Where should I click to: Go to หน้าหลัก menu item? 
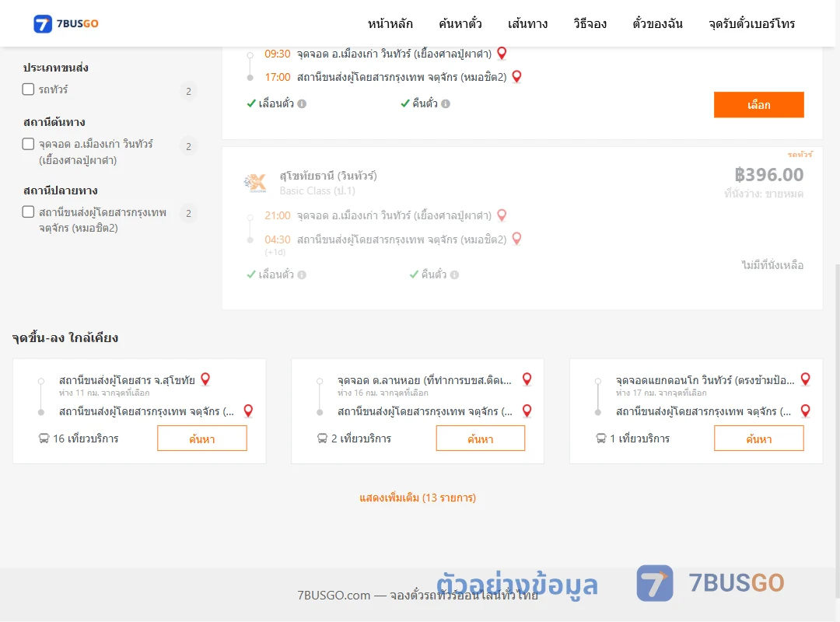390,23
